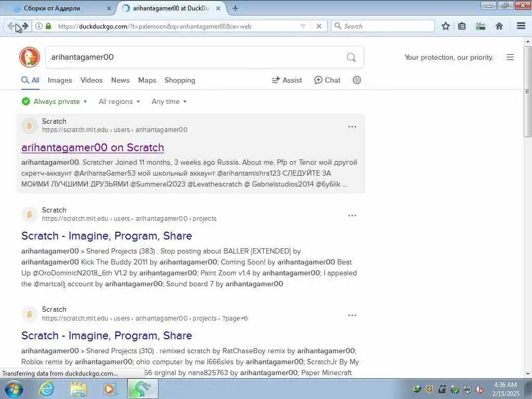532x399 pixels.
Task: Open a new tab with plus button
Action: click(x=235, y=8)
